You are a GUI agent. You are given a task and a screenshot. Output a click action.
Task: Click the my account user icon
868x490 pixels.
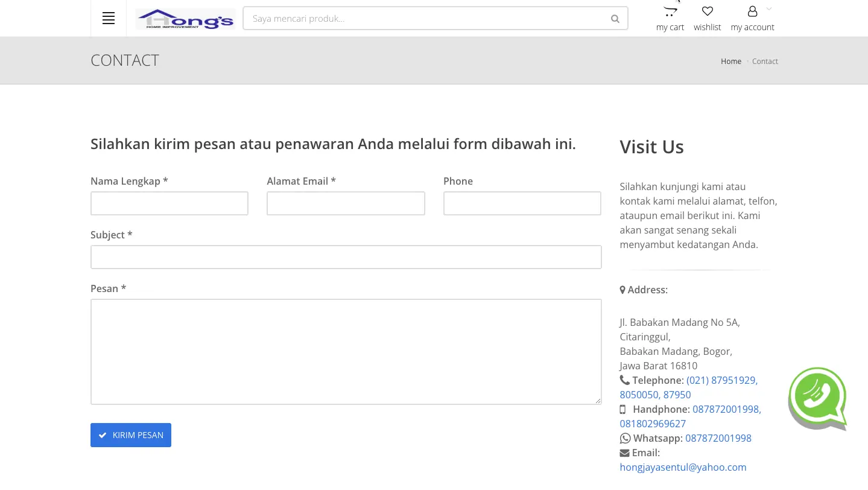pyautogui.click(x=752, y=11)
